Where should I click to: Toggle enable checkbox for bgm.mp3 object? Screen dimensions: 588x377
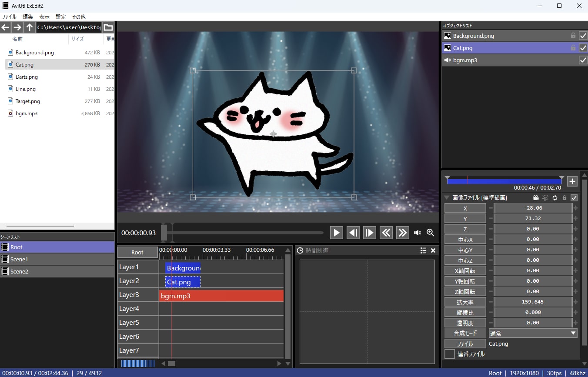coord(583,60)
